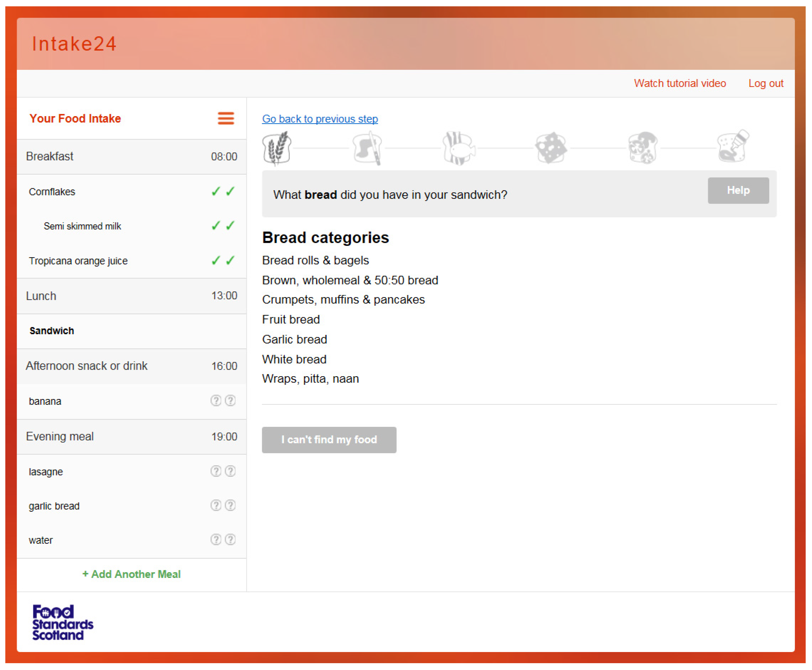Choose Wraps, pitta, naan category
The width and height of the screenshot is (812, 670).
click(x=310, y=379)
